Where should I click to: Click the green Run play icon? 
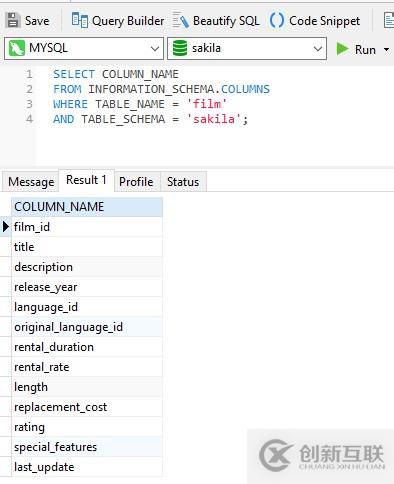click(x=342, y=49)
